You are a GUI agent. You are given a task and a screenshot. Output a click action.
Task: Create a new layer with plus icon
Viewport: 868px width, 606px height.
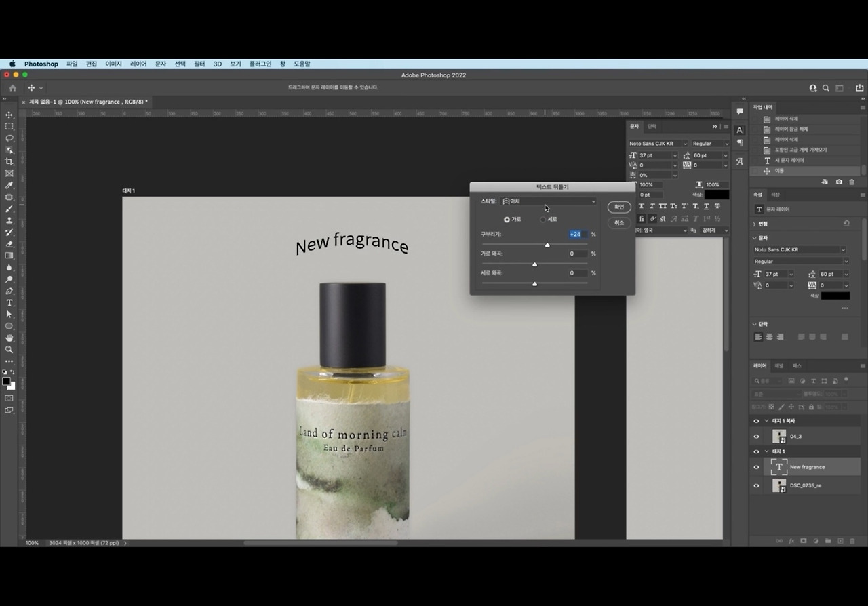point(840,541)
